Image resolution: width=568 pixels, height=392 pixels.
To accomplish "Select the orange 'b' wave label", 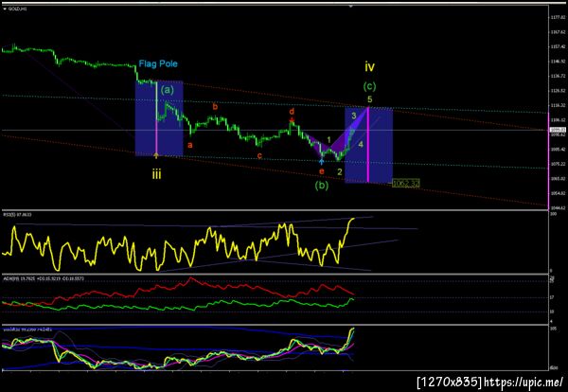I will pyautogui.click(x=215, y=106).
